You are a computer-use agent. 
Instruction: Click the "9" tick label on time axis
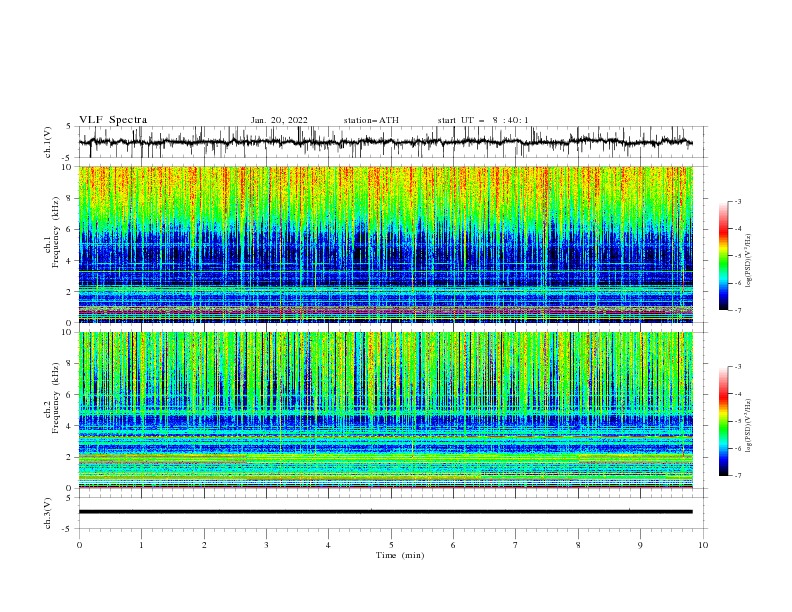pos(640,545)
